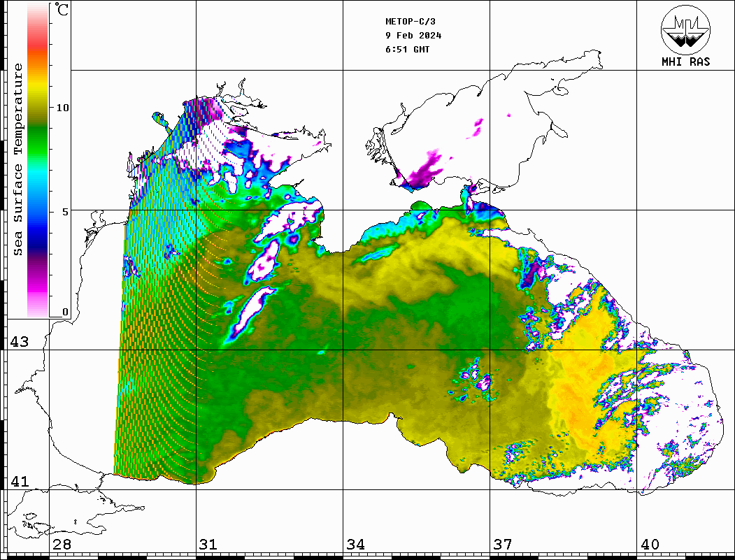Click the latitude 43 label

(19, 342)
